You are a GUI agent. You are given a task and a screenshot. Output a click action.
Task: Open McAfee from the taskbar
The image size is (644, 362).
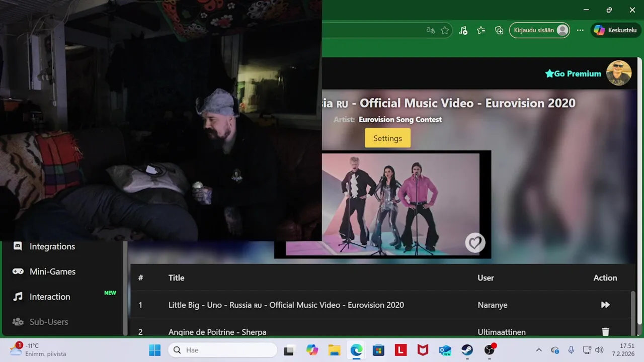point(423,350)
